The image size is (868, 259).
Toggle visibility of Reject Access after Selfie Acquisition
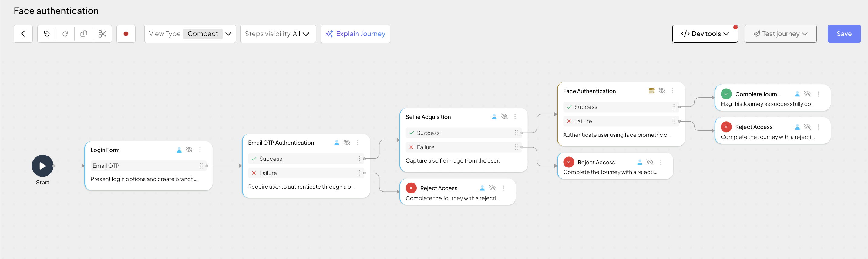tap(650, 162)
